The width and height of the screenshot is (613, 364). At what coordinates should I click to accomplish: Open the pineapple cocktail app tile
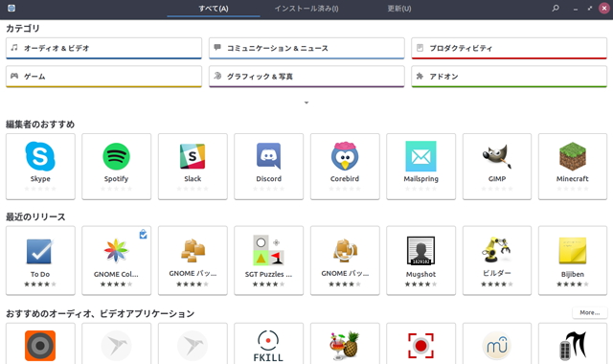click(x=345, y=344)
